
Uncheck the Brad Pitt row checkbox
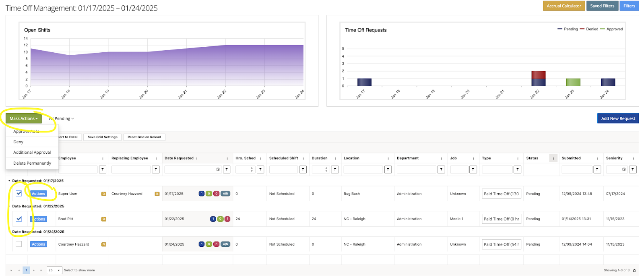19,219
